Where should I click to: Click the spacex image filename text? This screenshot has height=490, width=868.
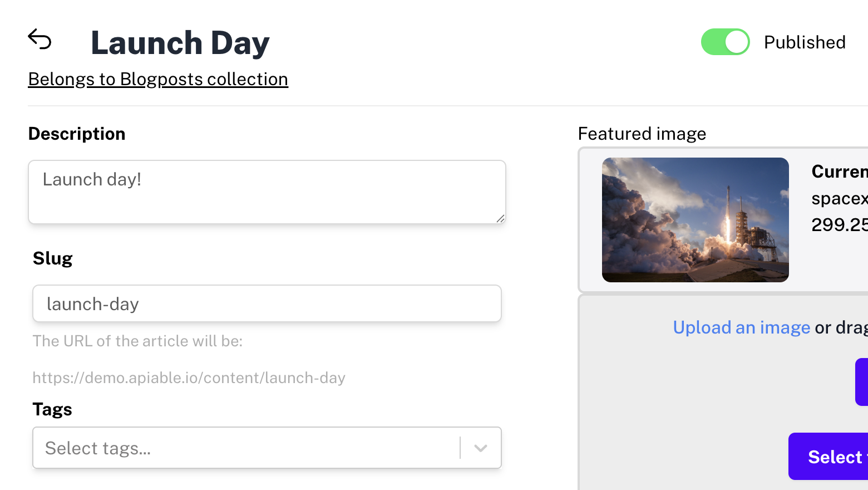tap(839, 198)
